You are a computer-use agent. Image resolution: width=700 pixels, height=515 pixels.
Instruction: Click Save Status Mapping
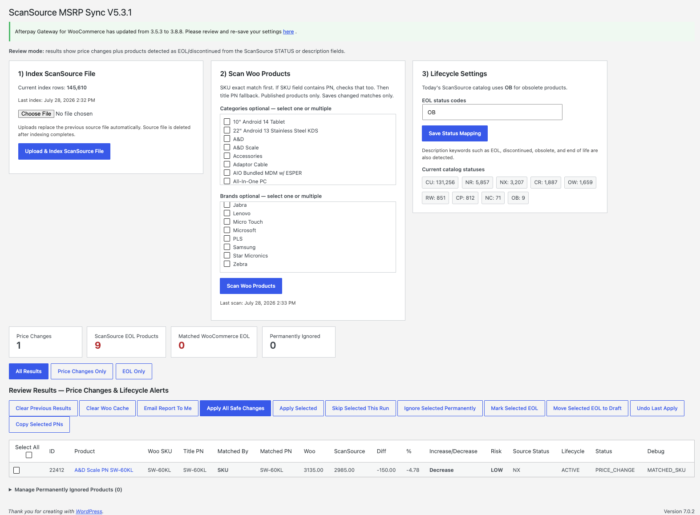(x=455, y=133)
